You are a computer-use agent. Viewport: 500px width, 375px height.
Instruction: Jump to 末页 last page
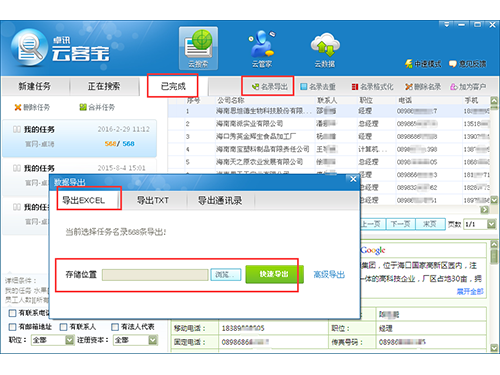(430, 224)
